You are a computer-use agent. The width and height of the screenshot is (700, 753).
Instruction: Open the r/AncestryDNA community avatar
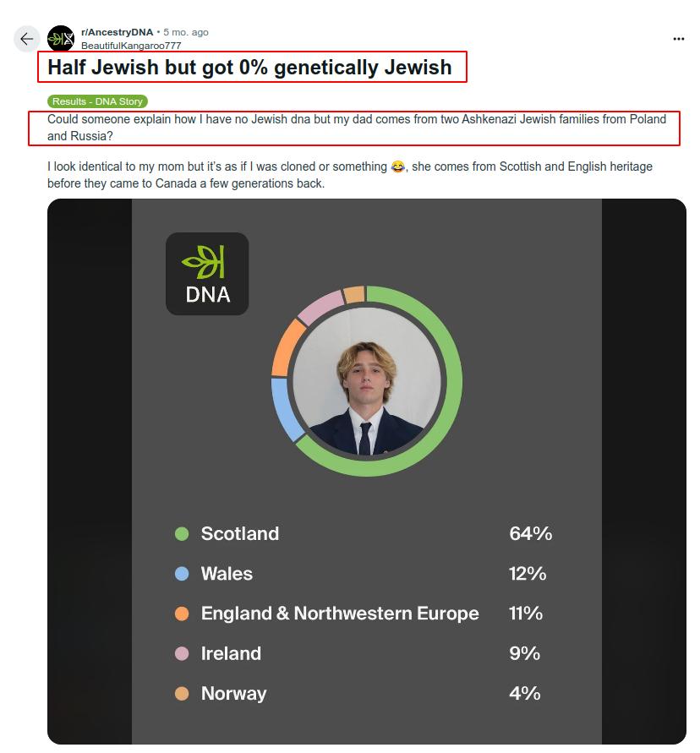click(x=61, y=39)
